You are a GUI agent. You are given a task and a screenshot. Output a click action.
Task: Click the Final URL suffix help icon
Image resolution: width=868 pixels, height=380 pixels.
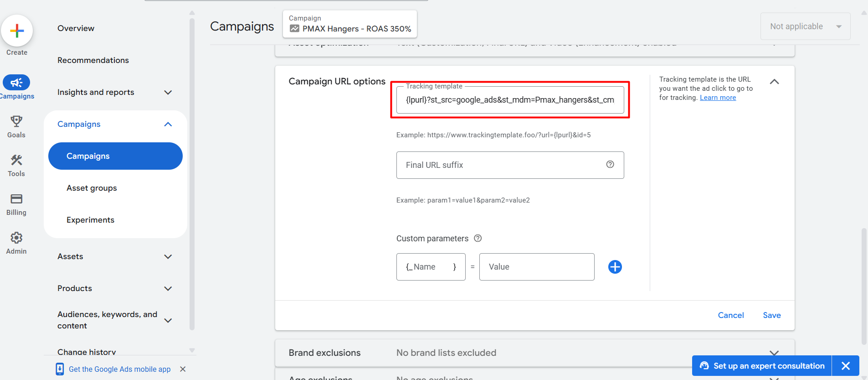pyautogui.click(x=610, y=164)
